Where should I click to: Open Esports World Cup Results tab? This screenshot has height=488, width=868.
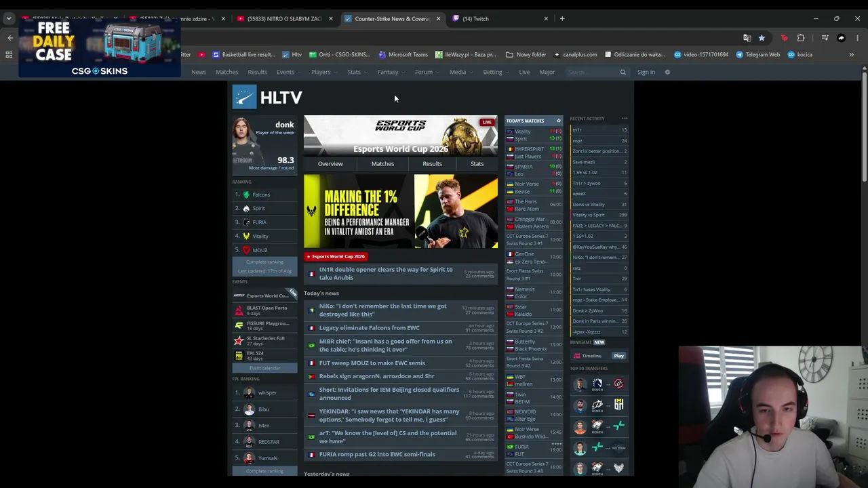click(x=432, y=163)
